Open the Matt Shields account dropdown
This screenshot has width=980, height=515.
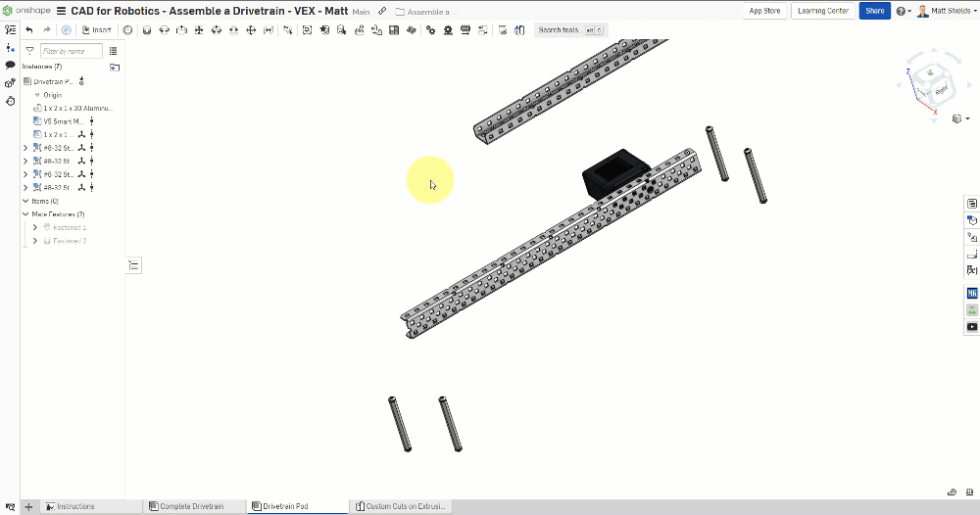946,11
